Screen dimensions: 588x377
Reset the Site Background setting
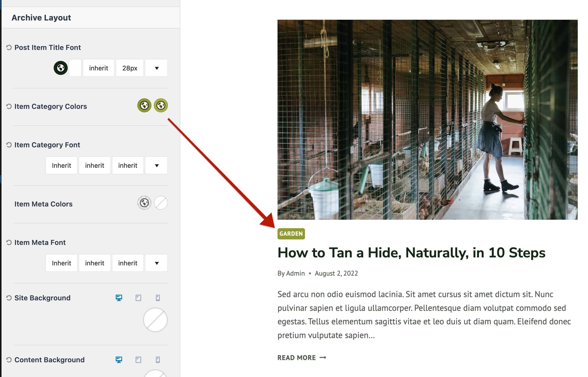click(9, 298)
